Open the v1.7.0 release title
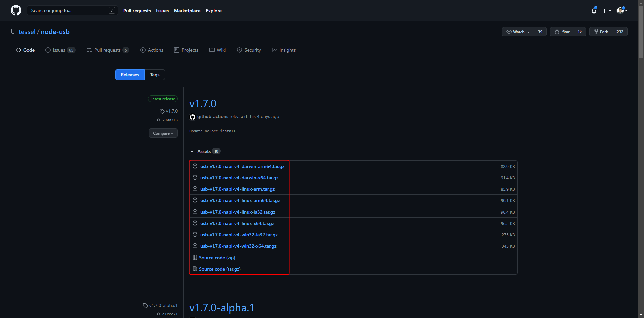The height and width of the screenshot is (318, 644). pyautogui.click(x=203, y=104)
